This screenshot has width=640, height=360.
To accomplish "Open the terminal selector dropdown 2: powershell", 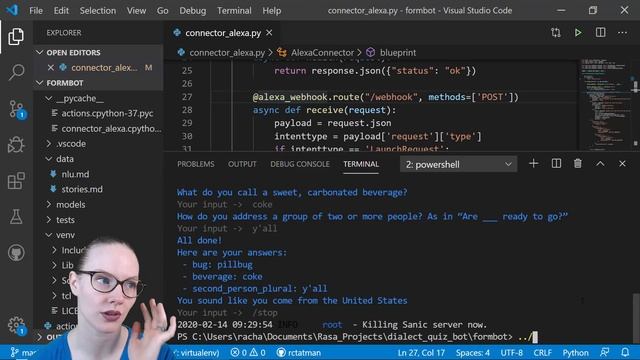I will coord(458,164).
